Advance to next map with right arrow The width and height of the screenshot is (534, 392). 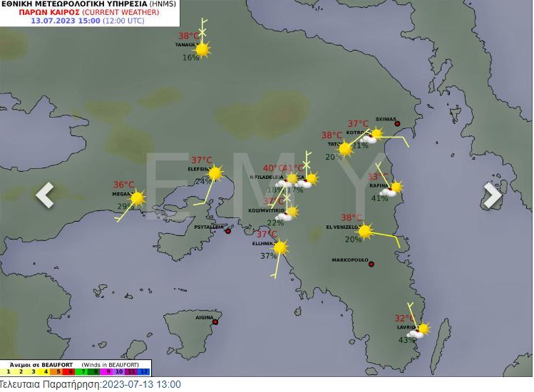click(x=492, y=195)
